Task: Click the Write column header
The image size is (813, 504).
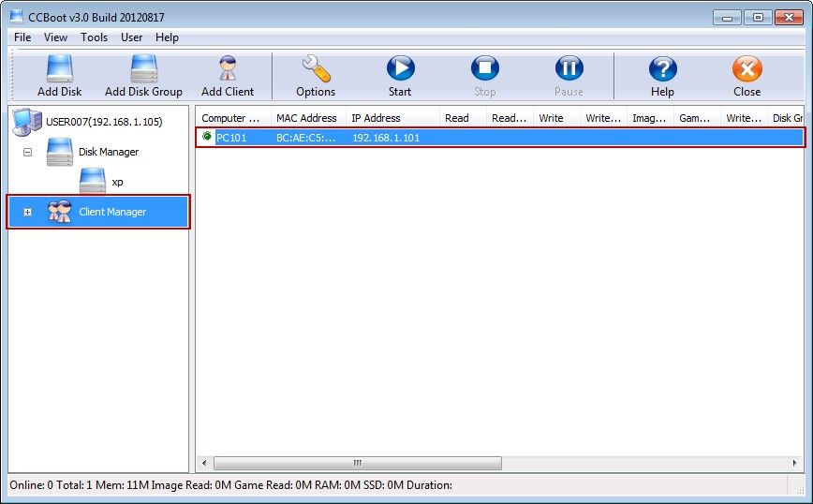Action: click(x=556, y=118)
